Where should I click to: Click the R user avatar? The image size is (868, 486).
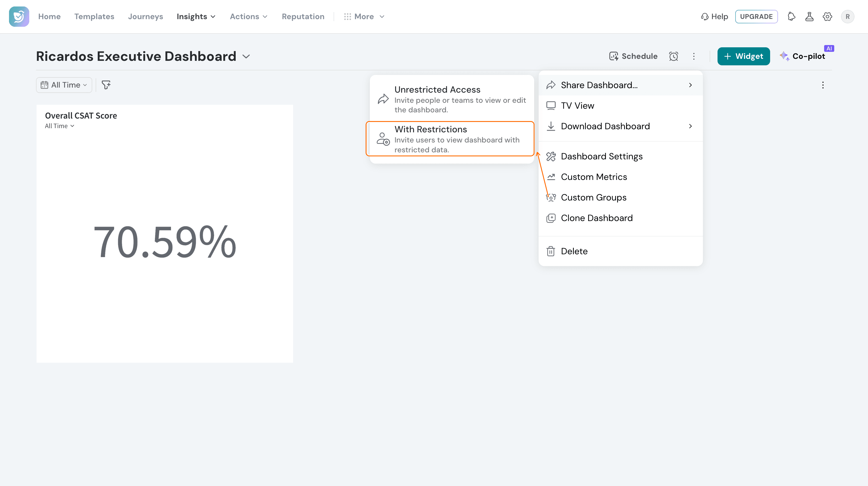(x=847, y=17)
